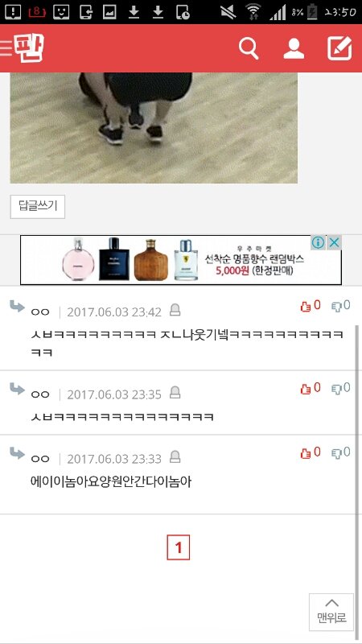Viewport: 362px width, 644px height.
Task: Open the perfume random box advertisement
Action: [x=180, y=260]
